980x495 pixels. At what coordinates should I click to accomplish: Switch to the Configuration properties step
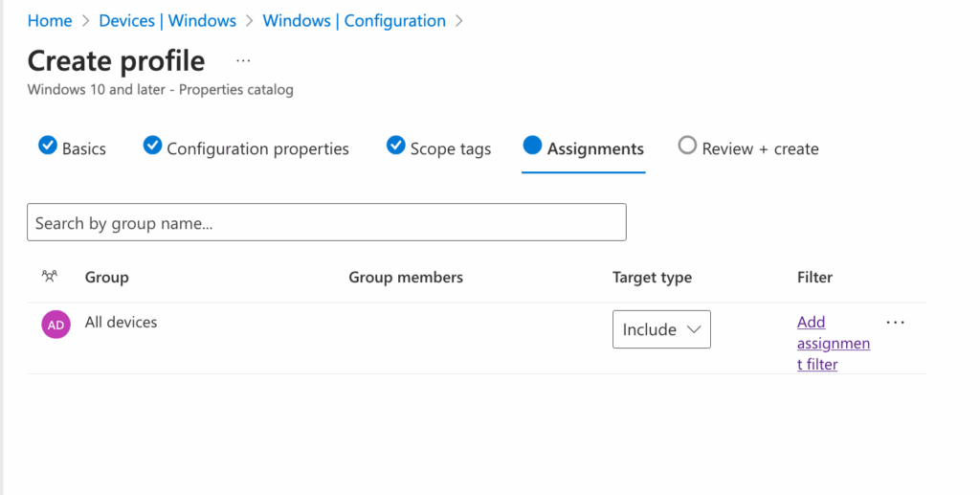tap(257, 148)
